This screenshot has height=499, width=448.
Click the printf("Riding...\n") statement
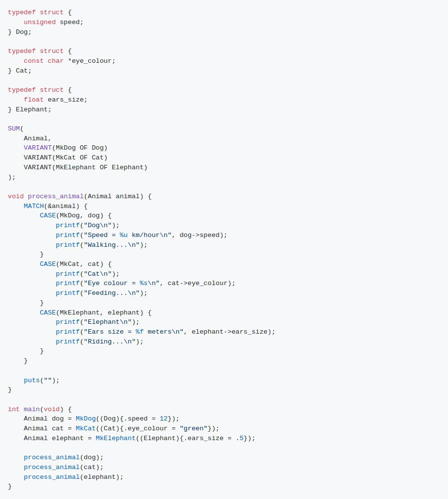pyautogui.click(x=100, y=342)
